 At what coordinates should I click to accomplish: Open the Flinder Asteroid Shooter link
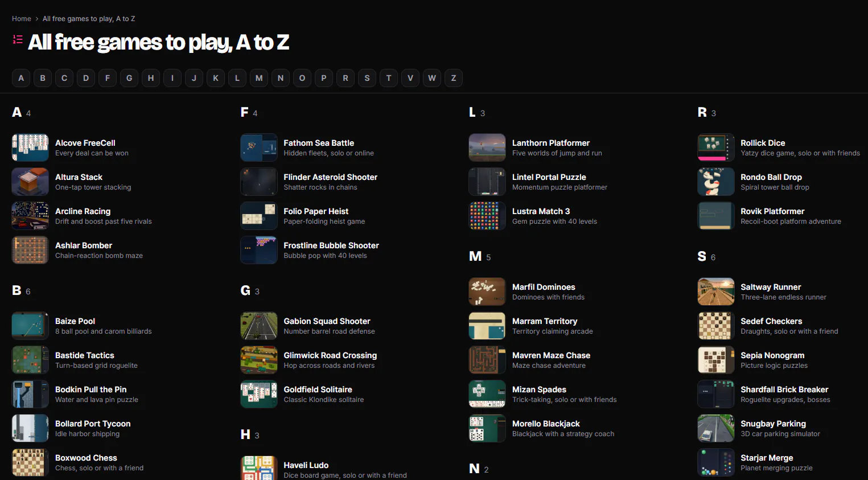point(331,177)
